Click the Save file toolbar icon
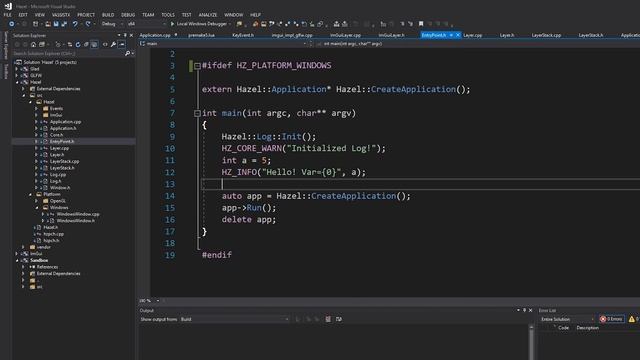The width and height of the screenshot is (640, 360). [x=56, y=24]
